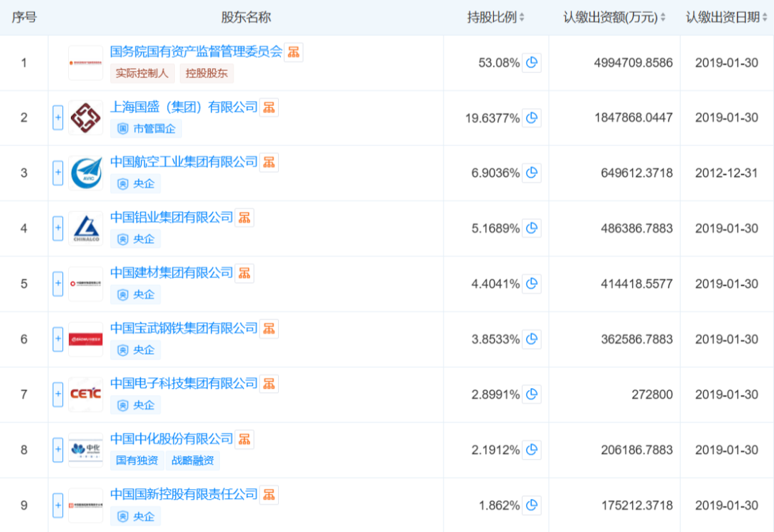Click pie chart icon beside 53.08%
This screenshot has height=532, width=774.
pyautogui.click(x=532, y=63)
